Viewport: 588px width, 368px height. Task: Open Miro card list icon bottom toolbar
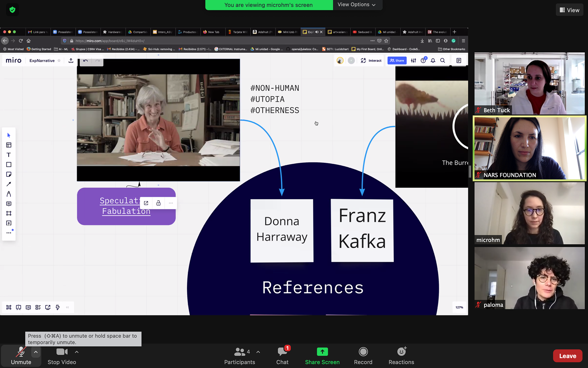pos(38,307)
